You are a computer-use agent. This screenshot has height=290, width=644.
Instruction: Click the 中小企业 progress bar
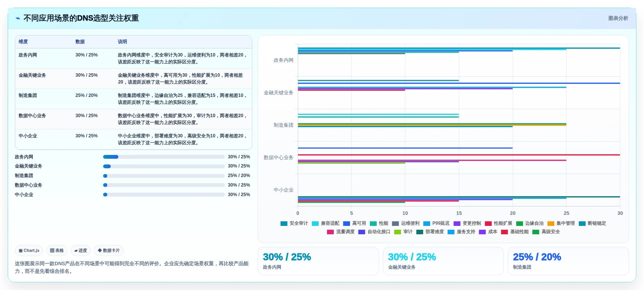(164, 195)
